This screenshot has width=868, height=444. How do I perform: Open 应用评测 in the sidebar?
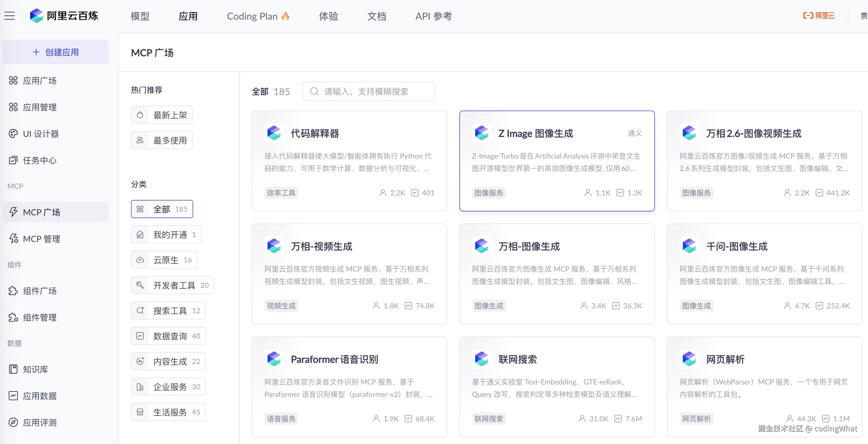[x=40, y=423]
